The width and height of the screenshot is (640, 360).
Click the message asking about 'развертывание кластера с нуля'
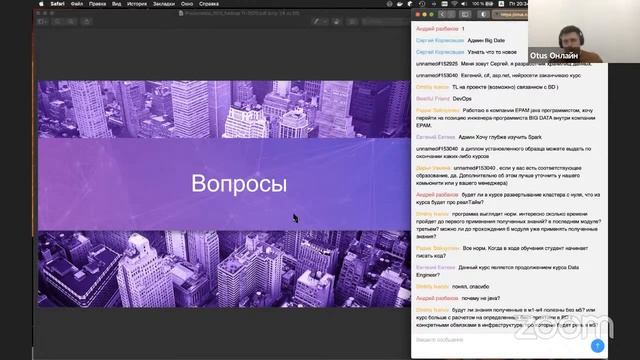pos(508,199)
